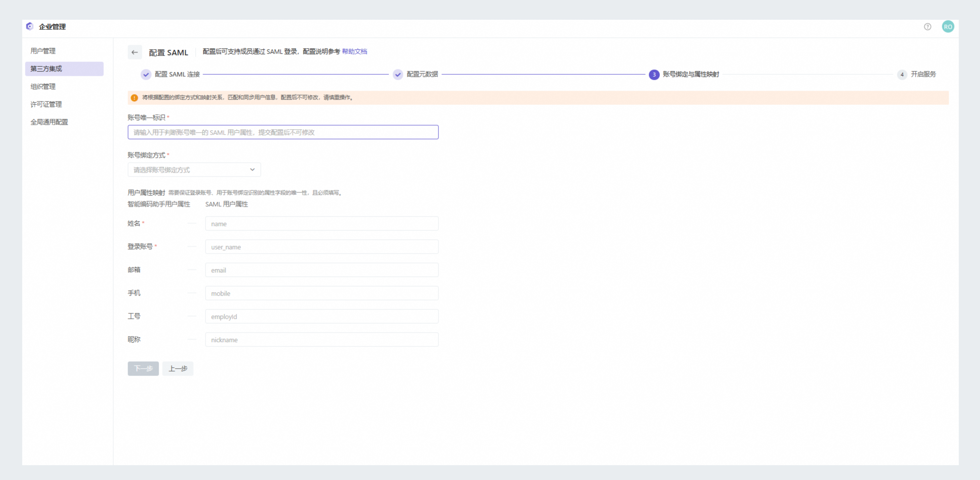Image resolution: width=980 pixels, height=480 pixels.
Task: Click the step 4 开启服务 circle
Action: click(902, 74)
